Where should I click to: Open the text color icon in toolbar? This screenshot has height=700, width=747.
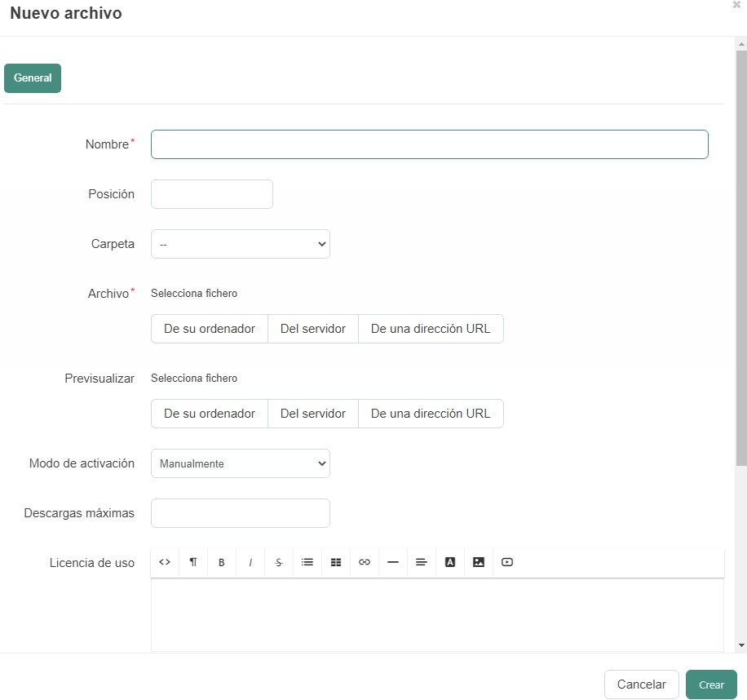(450, 562)
